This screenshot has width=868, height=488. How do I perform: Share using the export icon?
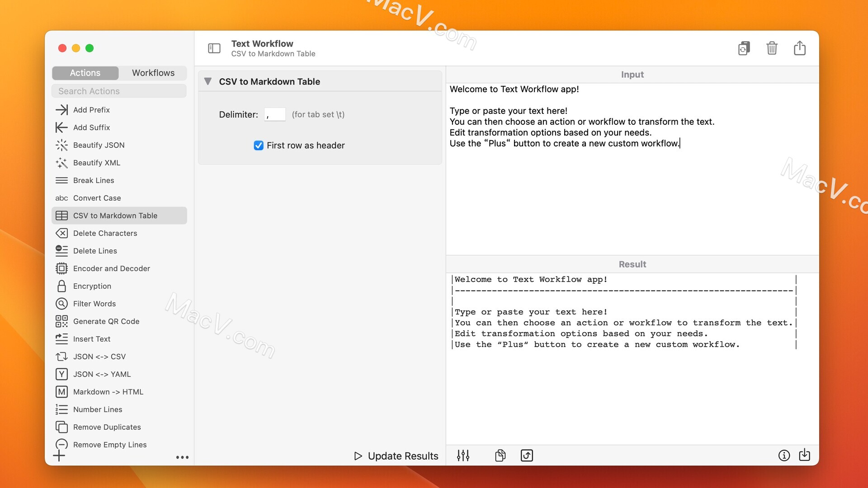[800, 48]
